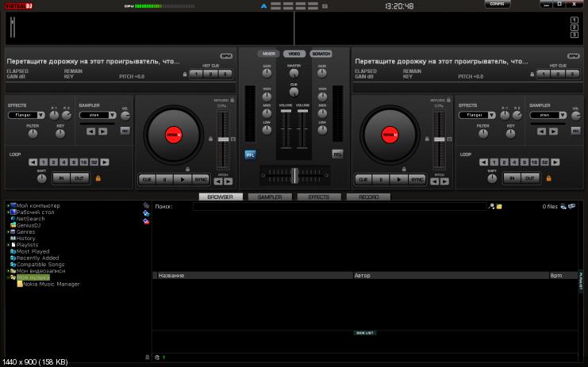The height and width of the screenshot is (367, 588).
Task: Expand the Genres tree node
Action: coord(8,231)
